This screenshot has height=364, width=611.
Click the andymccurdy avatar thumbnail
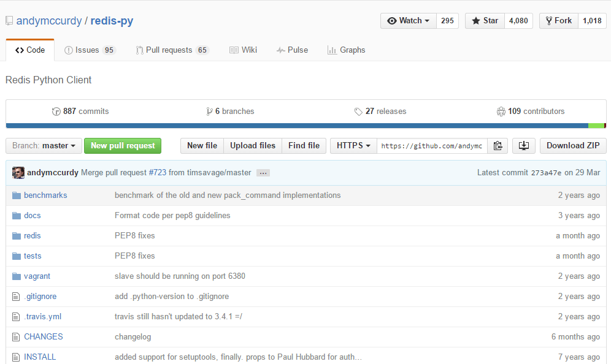18,172
